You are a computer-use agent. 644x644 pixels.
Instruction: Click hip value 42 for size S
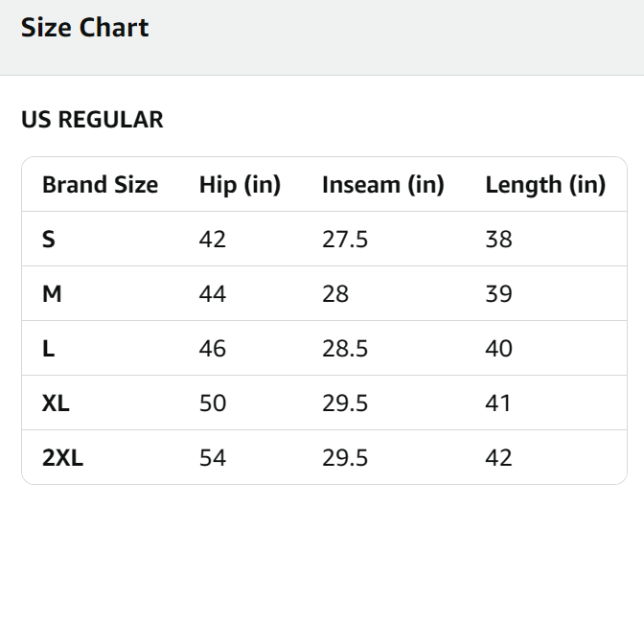(213, 240)
